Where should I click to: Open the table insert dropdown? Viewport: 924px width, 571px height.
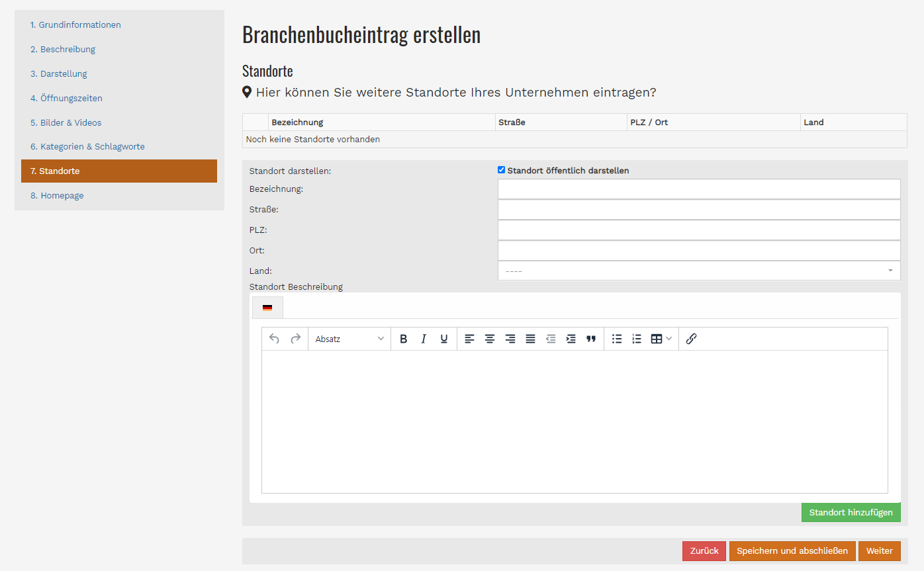tap(661, 339)
